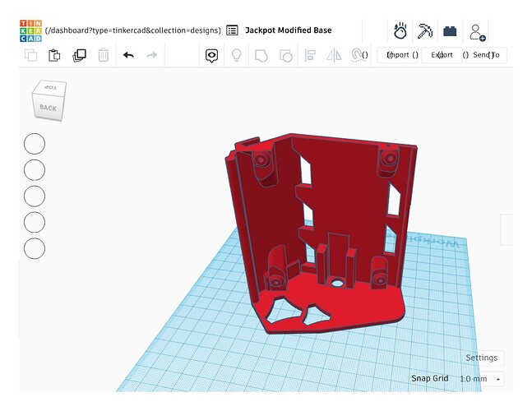Viewport: 532px width, 411px height.
Task: Switch to Bricks mode
Action: coord(450,31)
